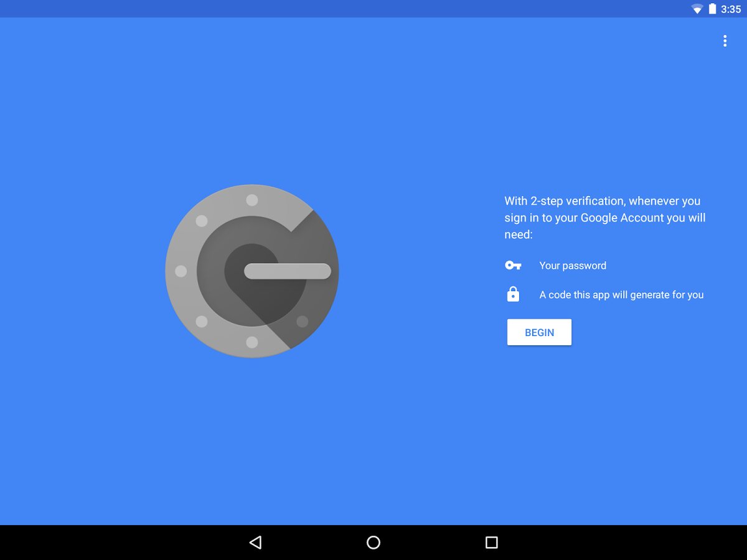Click the key icon beside Your password
The image size is (747, 560).
[513, 266]
